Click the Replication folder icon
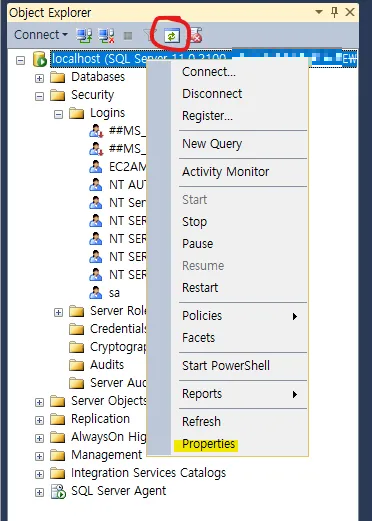This screenshot has width=372, height=521. (x=57, y=419)
